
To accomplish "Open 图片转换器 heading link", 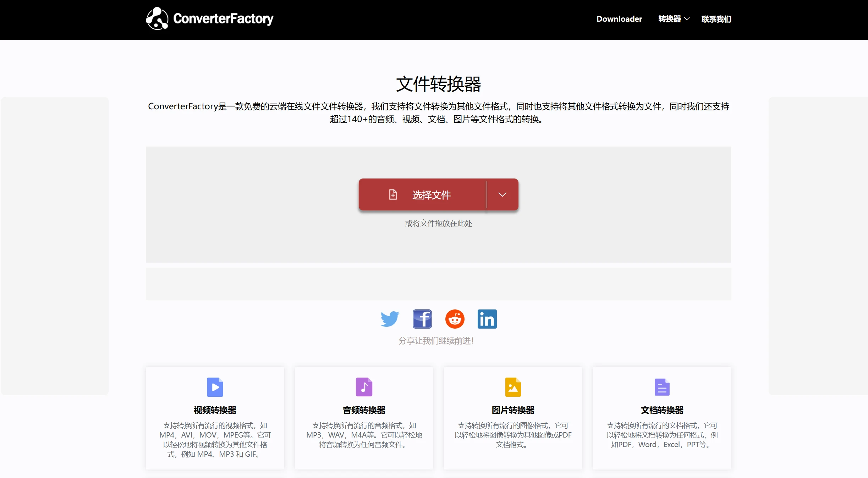I will (513, 410).
